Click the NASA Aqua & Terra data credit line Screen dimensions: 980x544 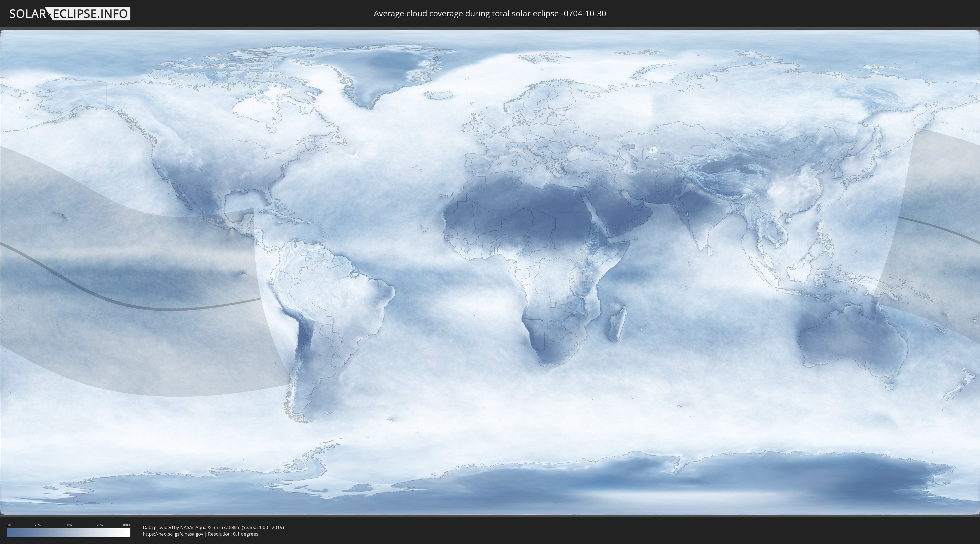pyautogui.click(x=213, y=527)
